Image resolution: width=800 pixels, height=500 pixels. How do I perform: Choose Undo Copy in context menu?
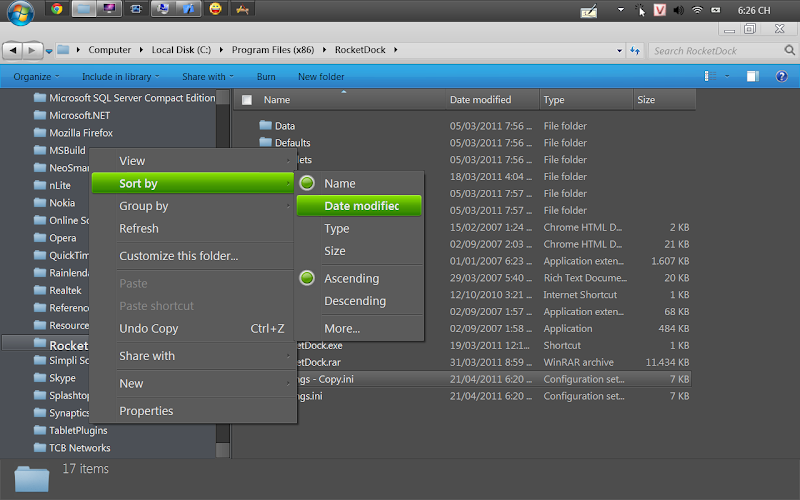pyautogui.click(x=193, y=329)
